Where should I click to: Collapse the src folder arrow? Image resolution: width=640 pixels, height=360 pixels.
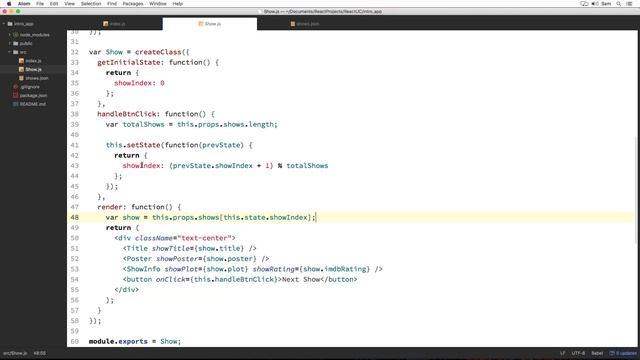[10, 52]
